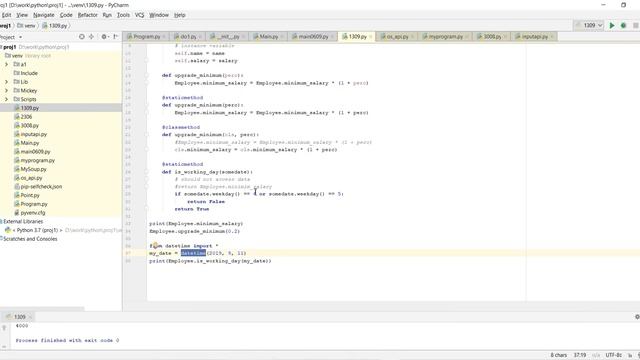This screenshot has width=640, height=360.
Task: Click the intention bulb on import line
Action: [x=155, y=245]
